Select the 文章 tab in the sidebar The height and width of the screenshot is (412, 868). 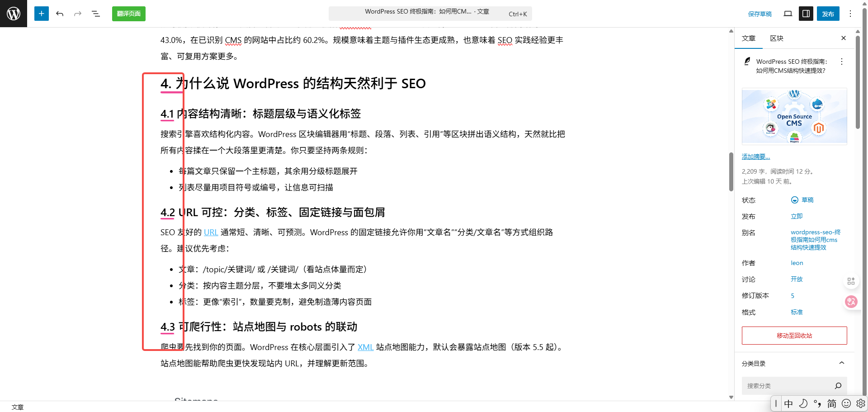tap(749, 38)
